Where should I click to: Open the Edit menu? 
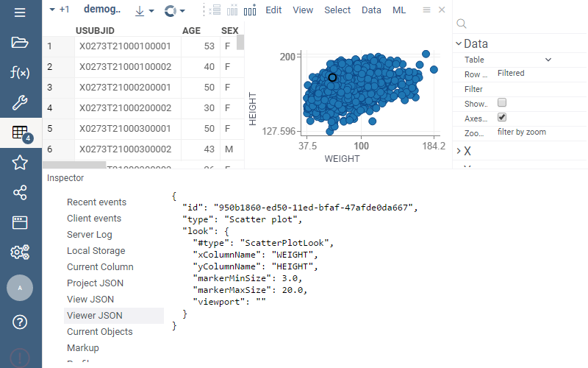pyautogui.click(x=273, y=10)
